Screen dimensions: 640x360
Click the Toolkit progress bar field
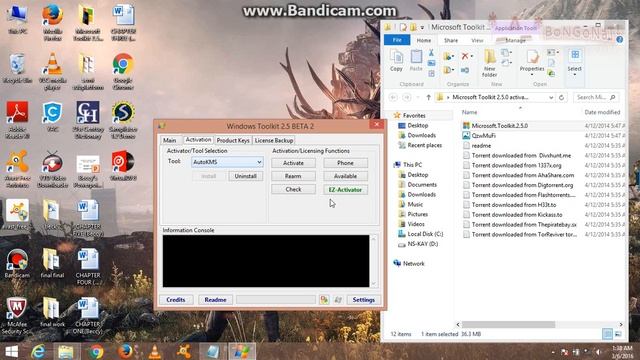click(x=276, y=300)
